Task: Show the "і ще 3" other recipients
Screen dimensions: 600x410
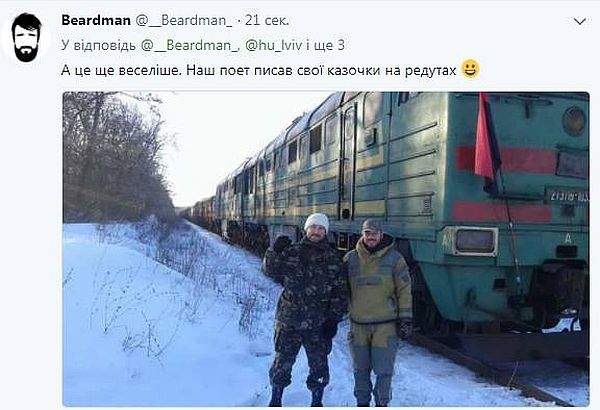Action: (x=325, y=45)
